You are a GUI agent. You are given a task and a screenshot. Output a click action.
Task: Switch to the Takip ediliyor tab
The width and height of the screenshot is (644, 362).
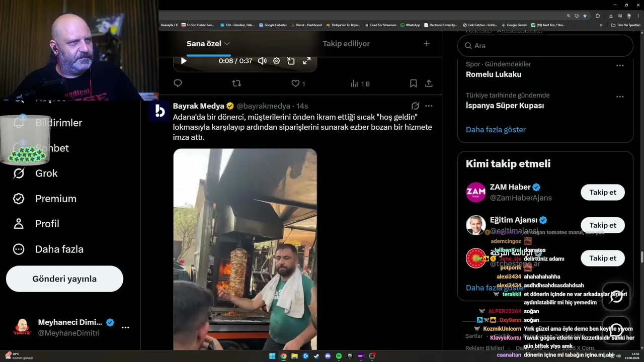click(x=346, y=44)
